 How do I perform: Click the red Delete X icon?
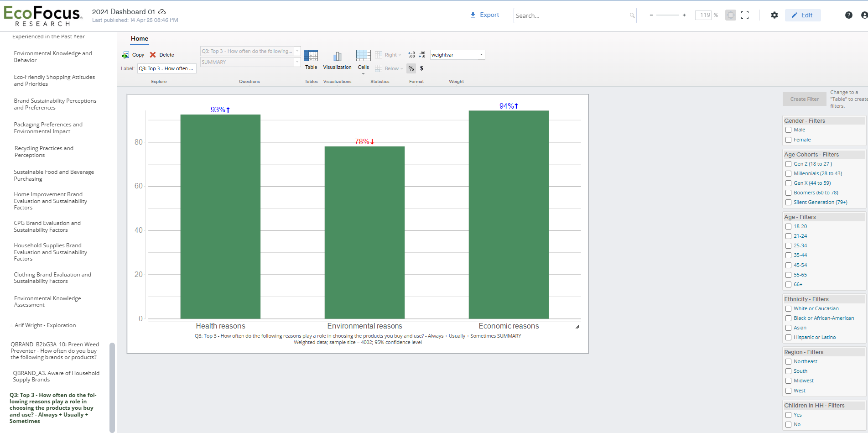click(153, 55)
